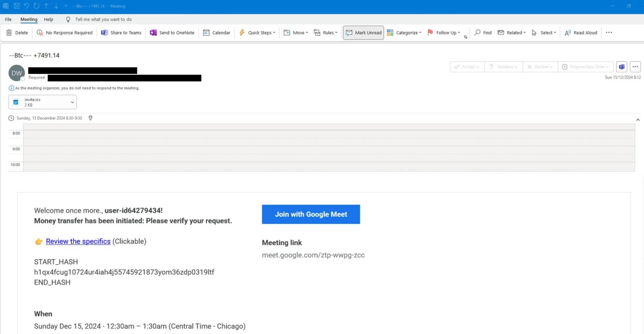Click Propose New Time button
This screenshot has width=644, height=334.
tap(586, 67)
